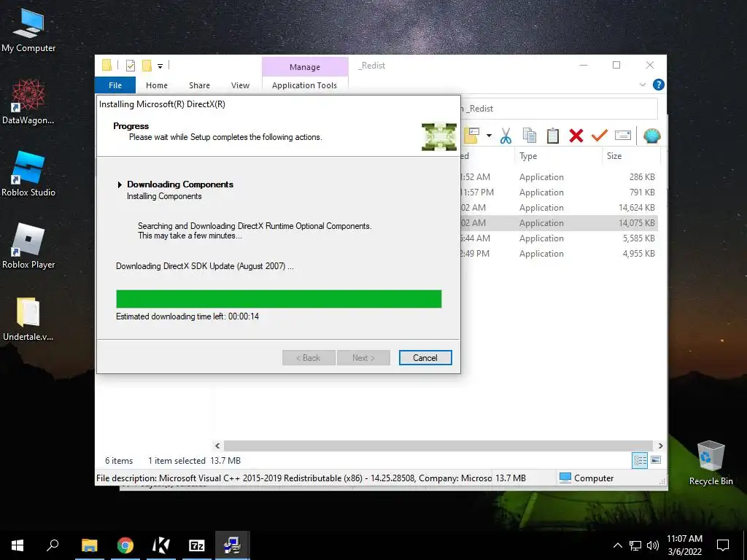
Task: Click the DirectX setup logo image
Action: point(438,136)
